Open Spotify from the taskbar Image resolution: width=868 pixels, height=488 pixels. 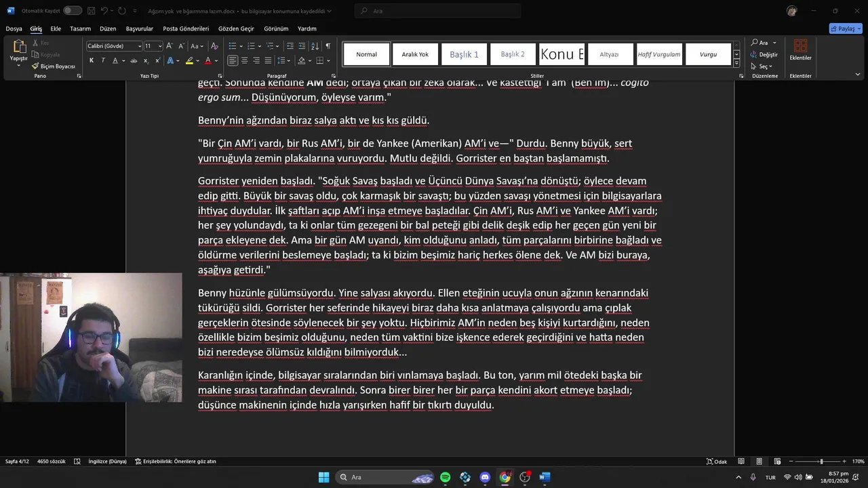[x=446, y=477]
